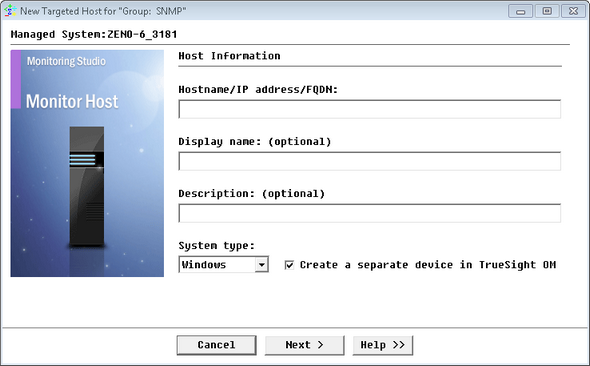Proceed with the Next > button
This screenshot has height=366, width=590.
pyautogui.click(x=304, y=345)
